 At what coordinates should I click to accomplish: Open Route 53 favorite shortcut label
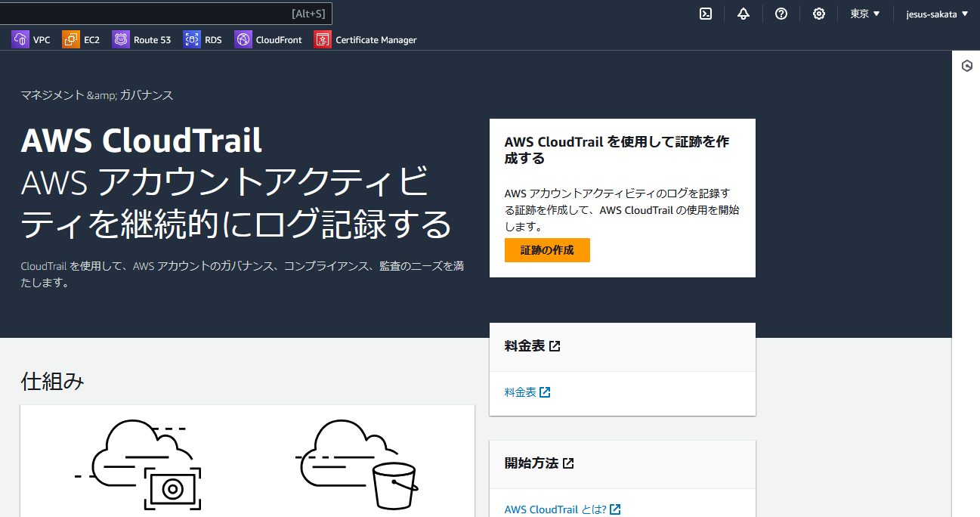[152, 40]
